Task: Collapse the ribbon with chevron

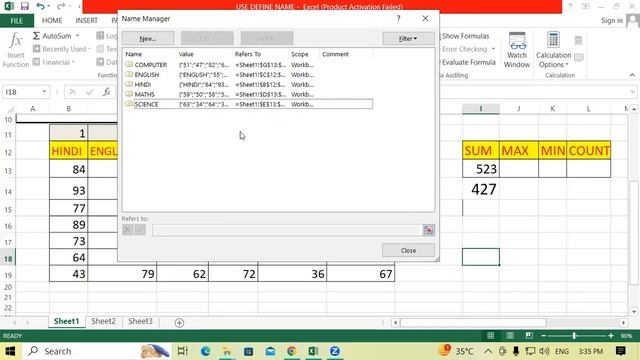Action: 632,75
